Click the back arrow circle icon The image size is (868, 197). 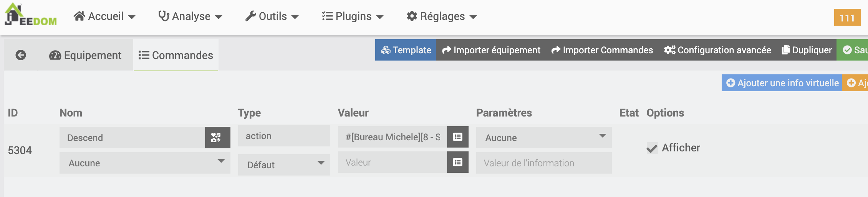point(21,55)
